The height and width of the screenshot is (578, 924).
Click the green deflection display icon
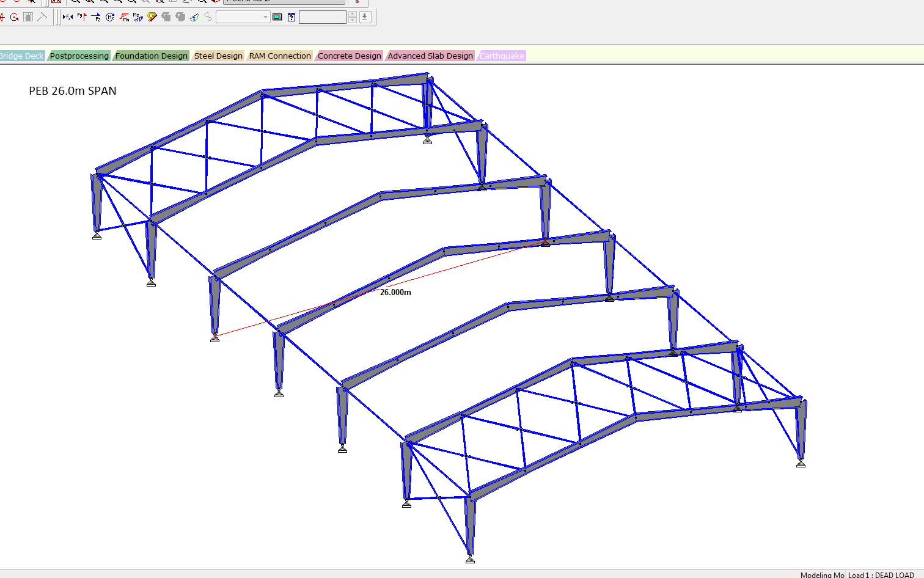coord(194,17)
